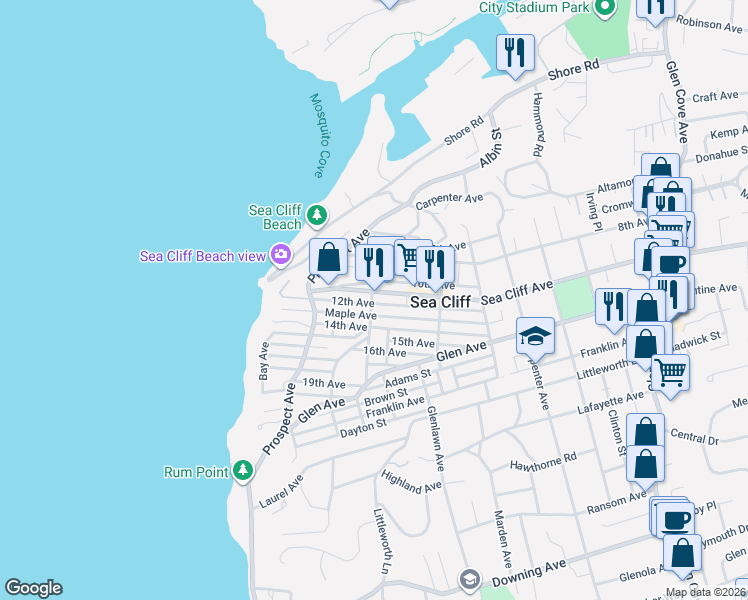Click restaurant marker directly above Sea Cliff label
This screenshot has width=748, height=600.
point(435,268)
